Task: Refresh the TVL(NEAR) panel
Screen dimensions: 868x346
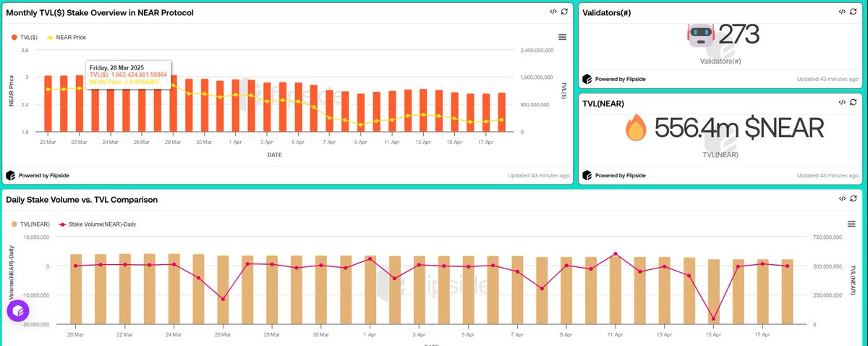Action: 854,104
